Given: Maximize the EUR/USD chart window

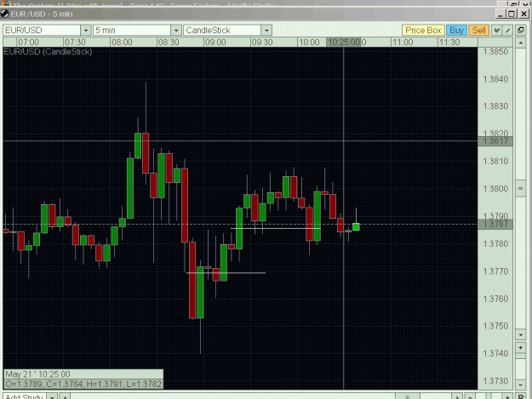Looking at the screenshot, I should point(512,14).
